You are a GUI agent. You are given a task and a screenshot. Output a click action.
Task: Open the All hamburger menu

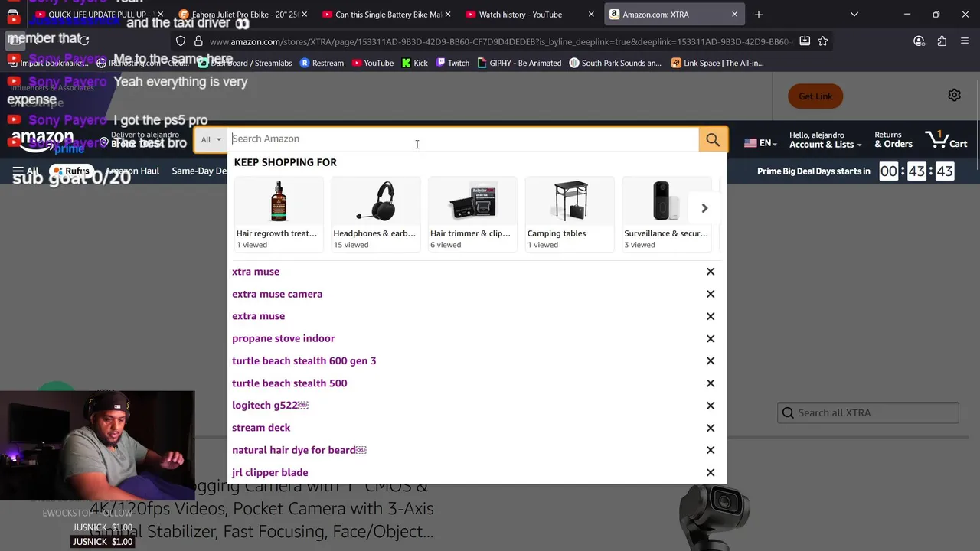[x=25, y=171]
